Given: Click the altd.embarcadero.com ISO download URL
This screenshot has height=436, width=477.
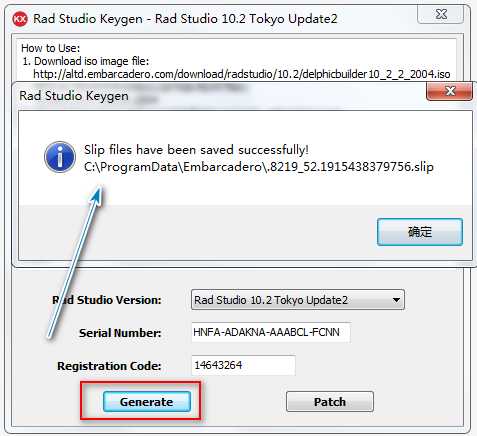Looking at the screenshot, I should (x=242, y=74).
